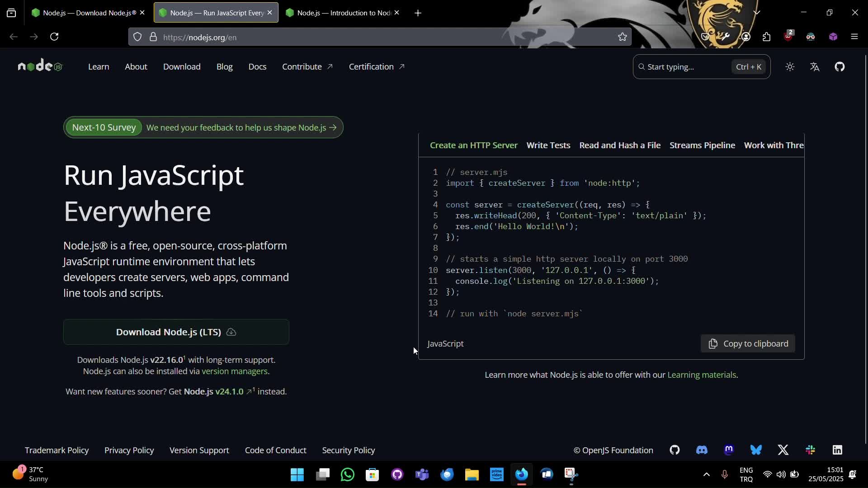
Task: Open the Node.js v24.1.0 link
Action: coord(217,391)
